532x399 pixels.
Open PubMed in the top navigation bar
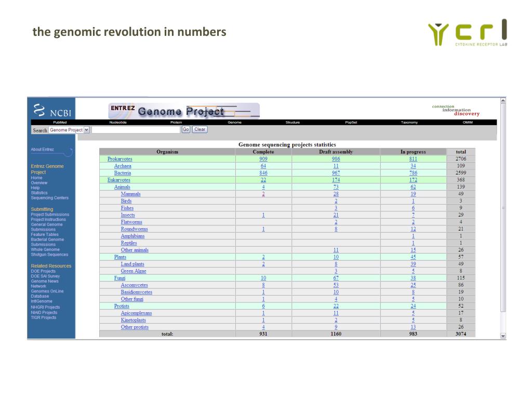click(60, 123)
